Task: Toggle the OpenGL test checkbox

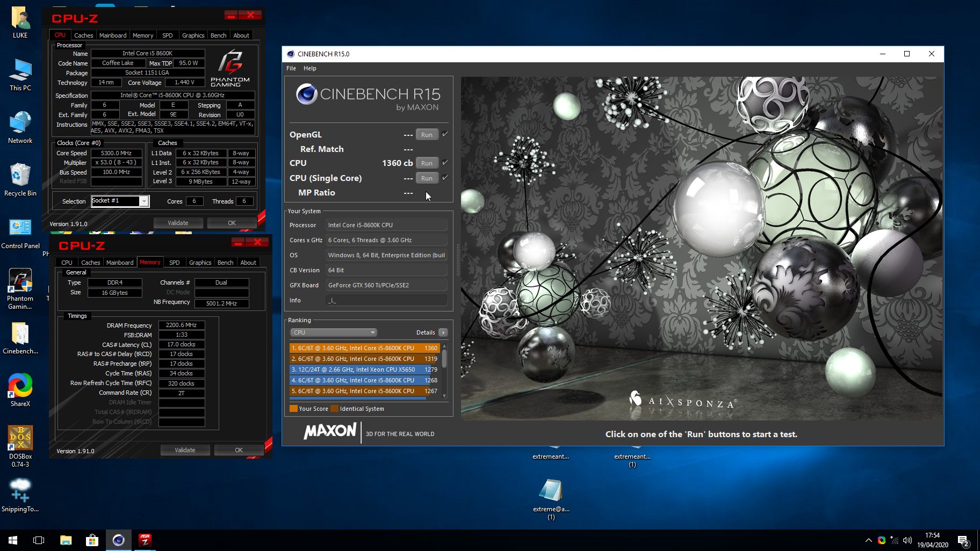Action: [445, 134]
